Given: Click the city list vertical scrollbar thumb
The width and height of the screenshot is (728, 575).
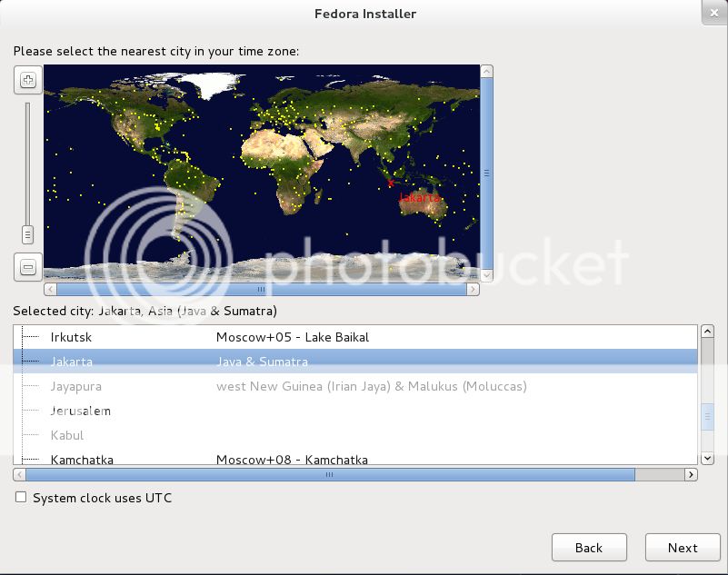Looking at the screenshot, I should pos(707,418).
